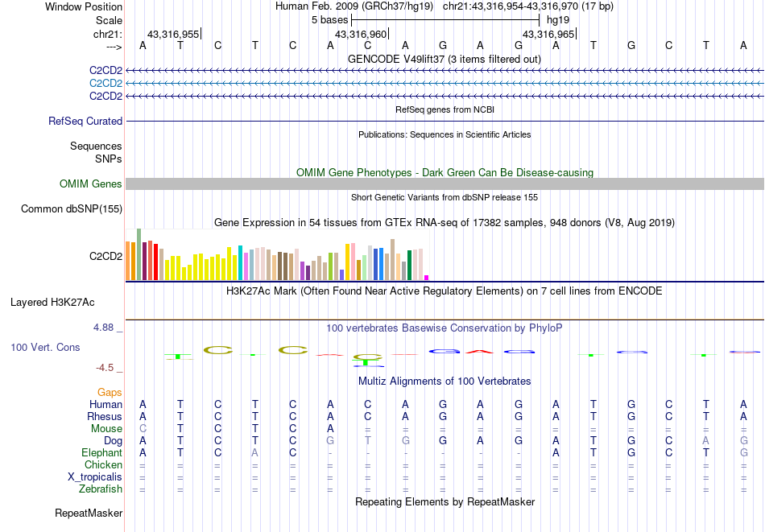This screenshot has width=765, height=532.
Task: Click the Window Position track label
Action: click(84, 6)
